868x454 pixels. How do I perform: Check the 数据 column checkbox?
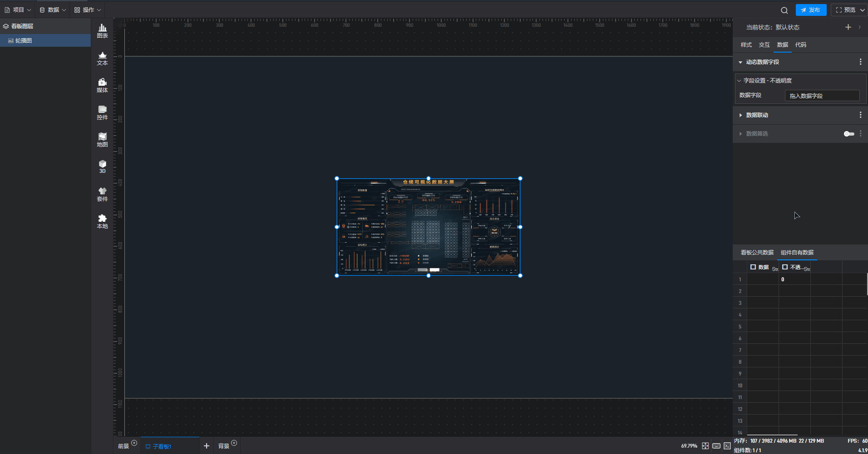pyautogui.click(x=753, y=267)
